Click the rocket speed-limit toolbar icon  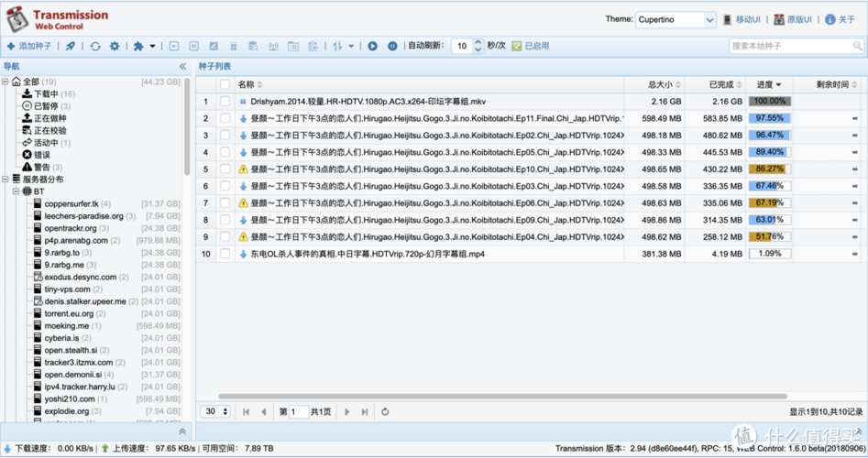coord(71,46)
